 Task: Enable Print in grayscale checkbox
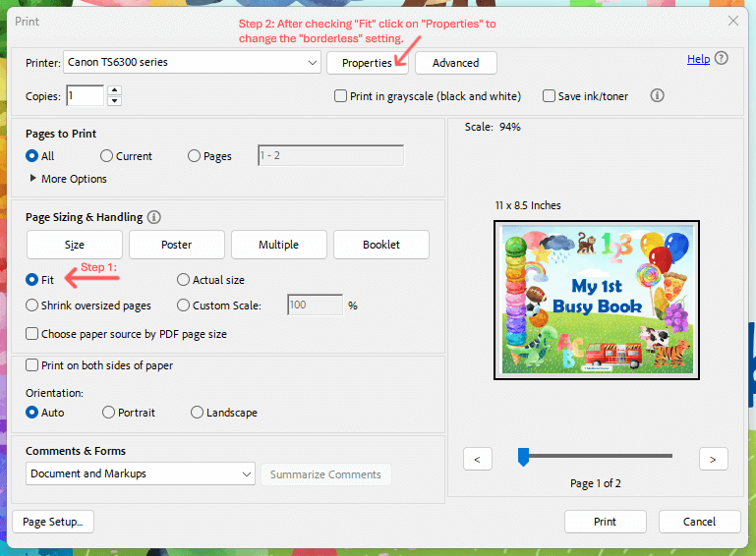[x=340, y=96]
